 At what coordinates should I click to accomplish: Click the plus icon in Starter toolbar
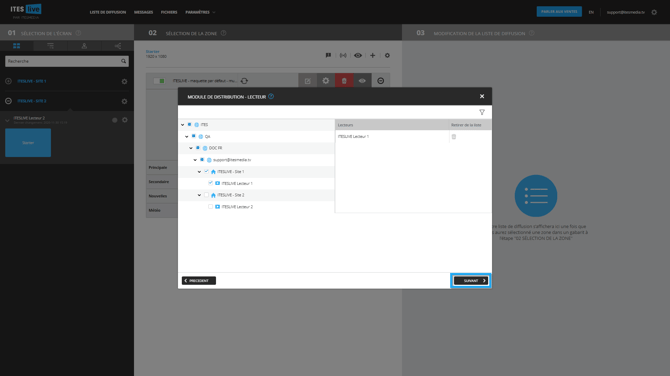pyautogui.click(x=373, y=55)
